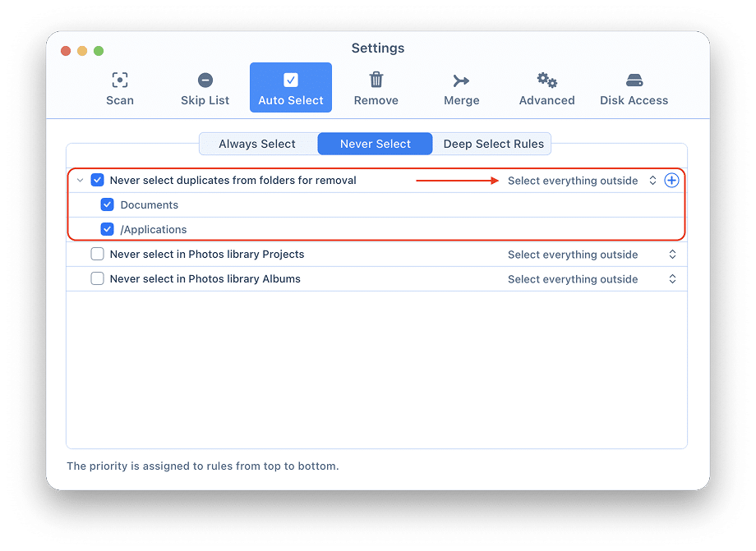Open the Skip List settings pane
The height and width of the screenshot is (551, 756).
click(x=205, y=88)
